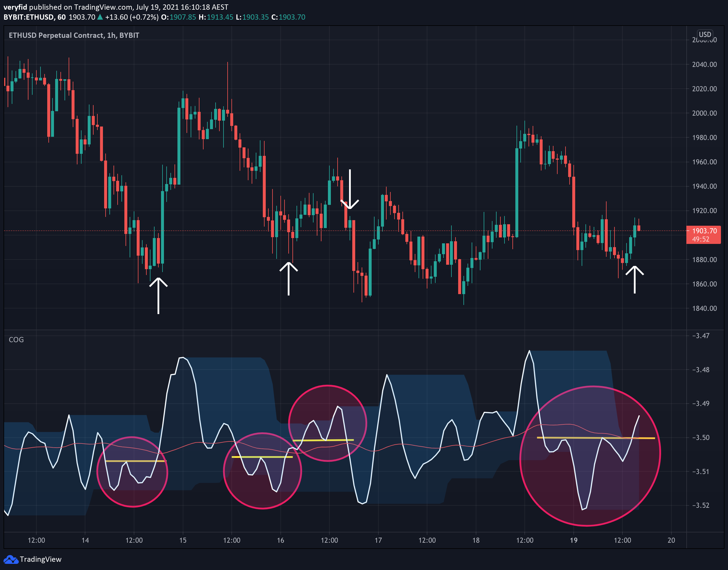The width and height of the screenshot is (728, 570).
Task: Click the -3.48 COG scale label
Action: 701,370
